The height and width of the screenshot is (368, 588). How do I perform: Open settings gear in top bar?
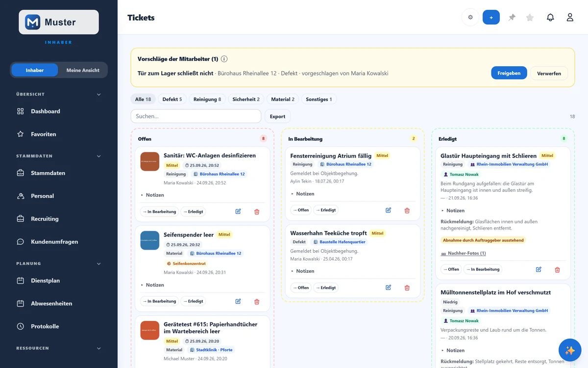click(x=470, y=17)
